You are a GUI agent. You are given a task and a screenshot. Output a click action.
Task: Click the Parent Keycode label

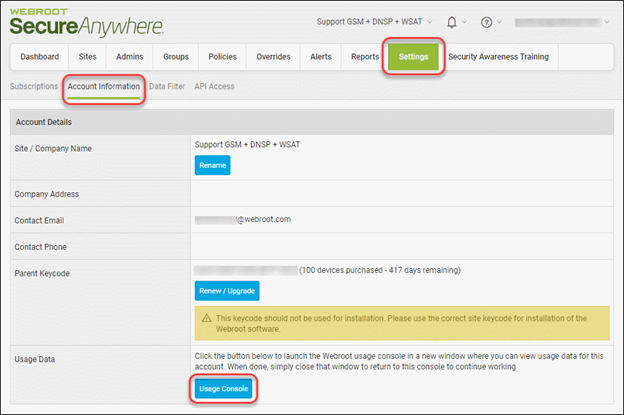click(x=42, y=273)
